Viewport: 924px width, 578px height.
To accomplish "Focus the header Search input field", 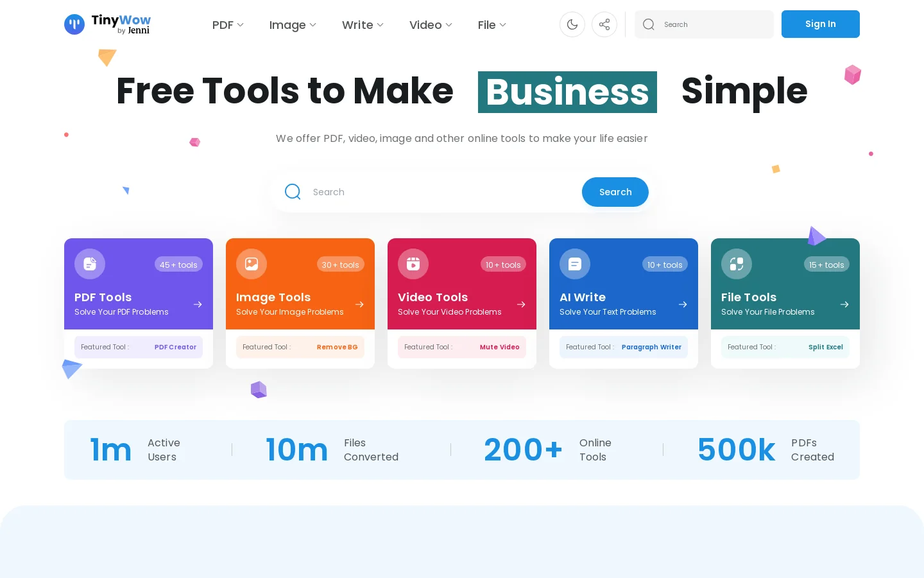I will [704, 24].
